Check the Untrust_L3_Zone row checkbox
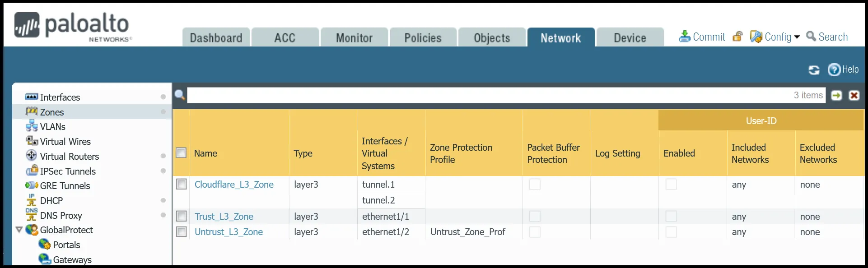Screen dimensions: 868x268 click(182, 232)
